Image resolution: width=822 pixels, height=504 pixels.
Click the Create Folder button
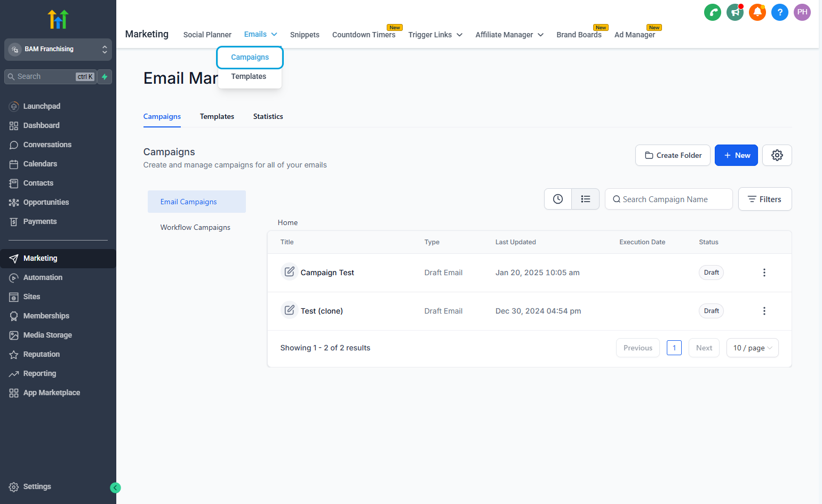click(673, 155)
